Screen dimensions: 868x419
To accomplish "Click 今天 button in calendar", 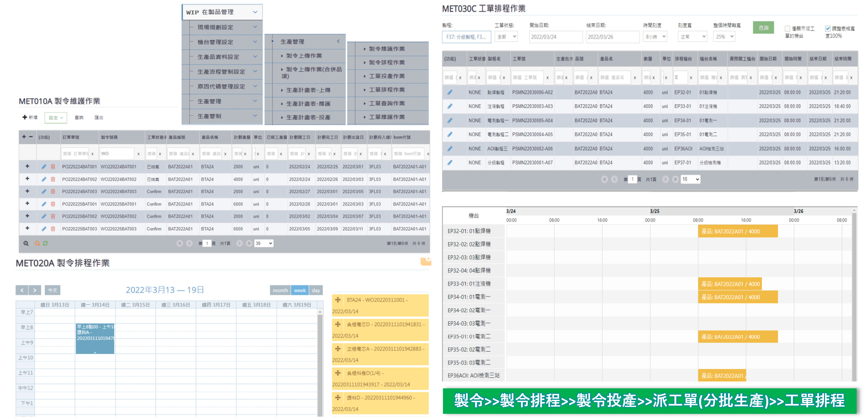I will pyautogui.click(x=53, y=290).
